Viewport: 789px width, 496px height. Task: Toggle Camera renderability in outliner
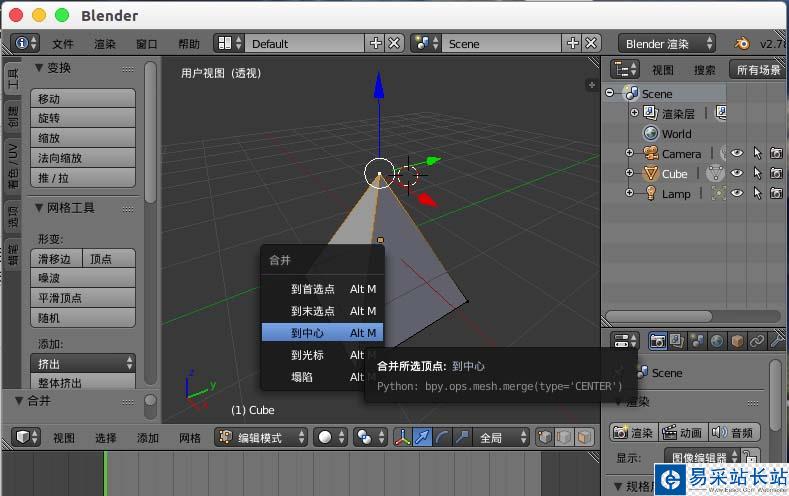[x=776, y=153]
